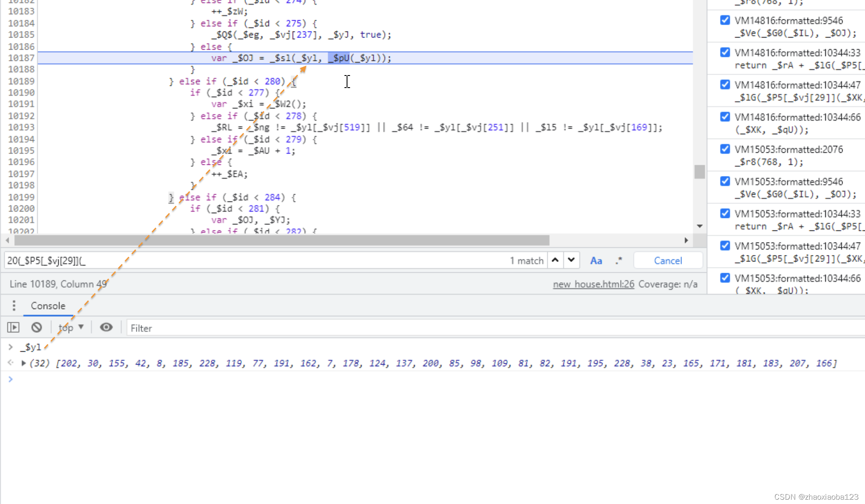Toggle match case Aa search option
The image size is (865, 504).
coord(596,261)
